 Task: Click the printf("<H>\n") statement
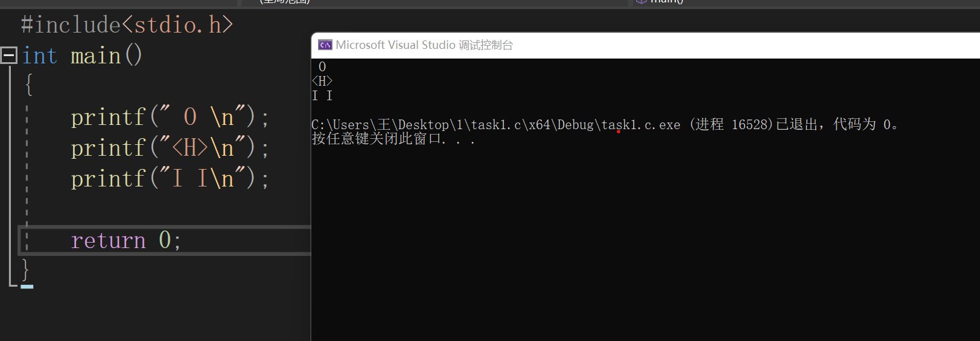pos(169,148)
